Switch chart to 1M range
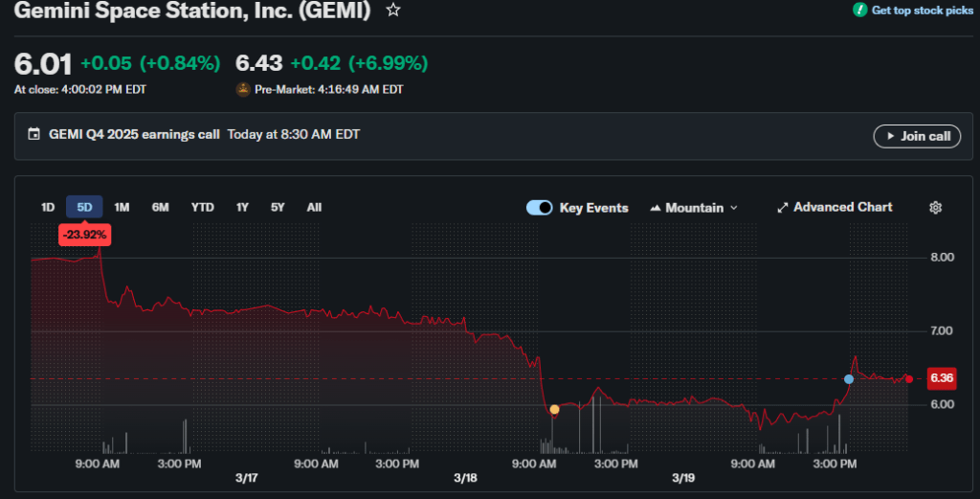The width and height of the screenshot is (980, 499). 122,207
